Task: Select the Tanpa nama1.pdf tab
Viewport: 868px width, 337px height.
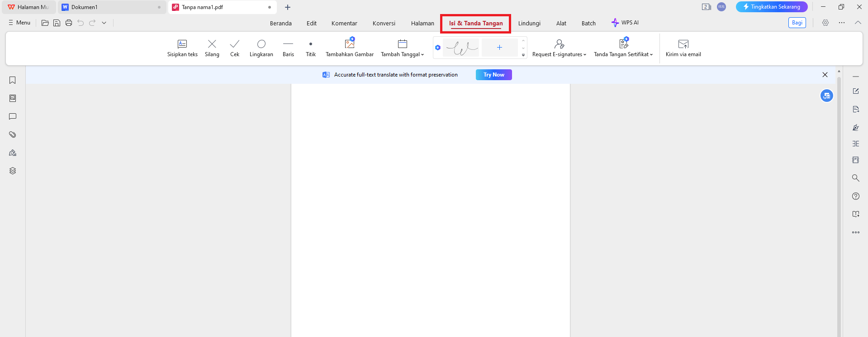Action: click(x=222, y=7)
